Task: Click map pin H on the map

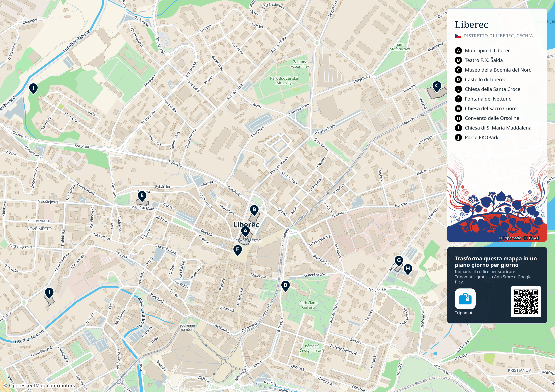Action: [408, 269]
